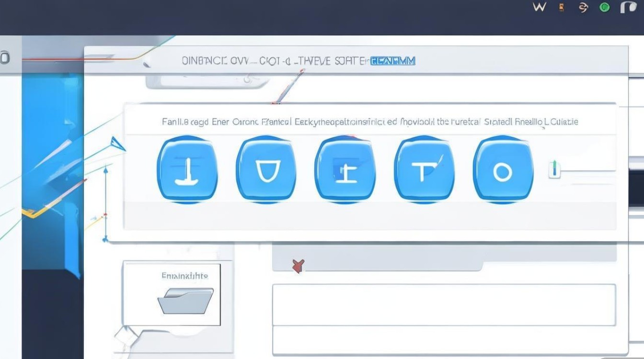Focus the wide empty box below the gray bar
Image resolution: width=644 pixels, height=359 pixels.
[444, 305]
